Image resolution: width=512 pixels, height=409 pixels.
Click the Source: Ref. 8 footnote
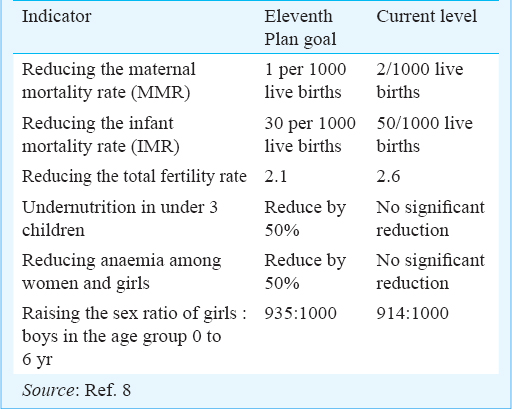pos(76,390)
